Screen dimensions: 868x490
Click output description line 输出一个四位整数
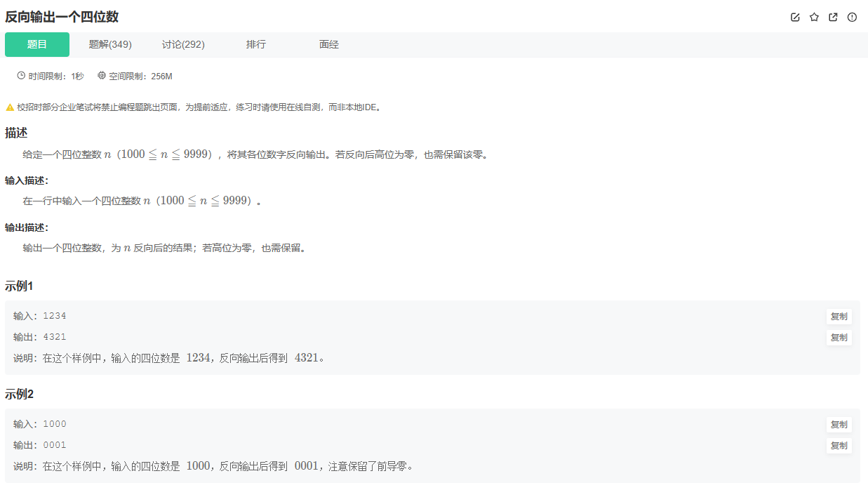tap(164, 248)
